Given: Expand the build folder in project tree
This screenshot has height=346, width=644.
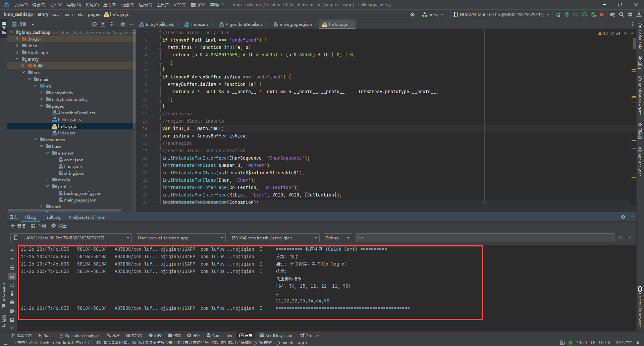Looking at the screenshot, I should click(23, 66).
